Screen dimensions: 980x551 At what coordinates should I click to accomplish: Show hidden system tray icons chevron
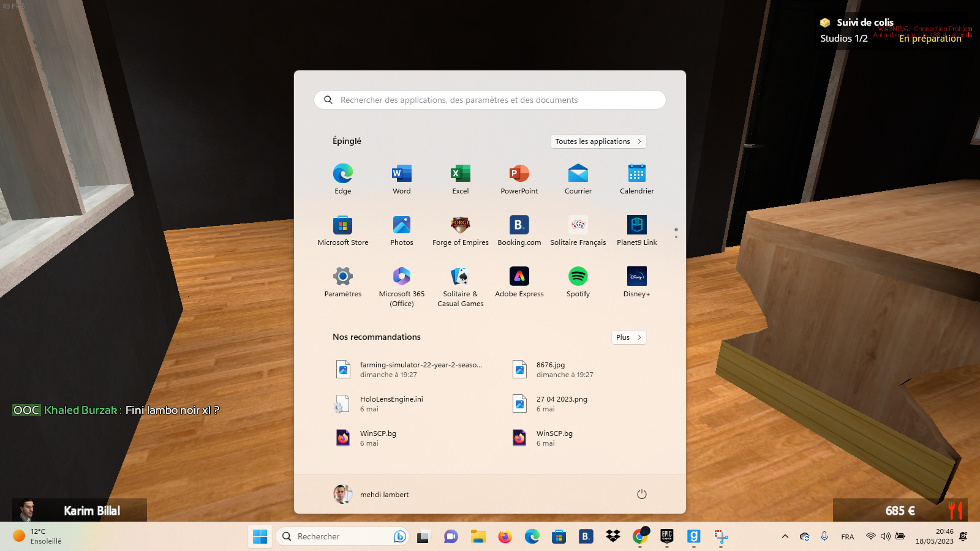click(785, 537)
